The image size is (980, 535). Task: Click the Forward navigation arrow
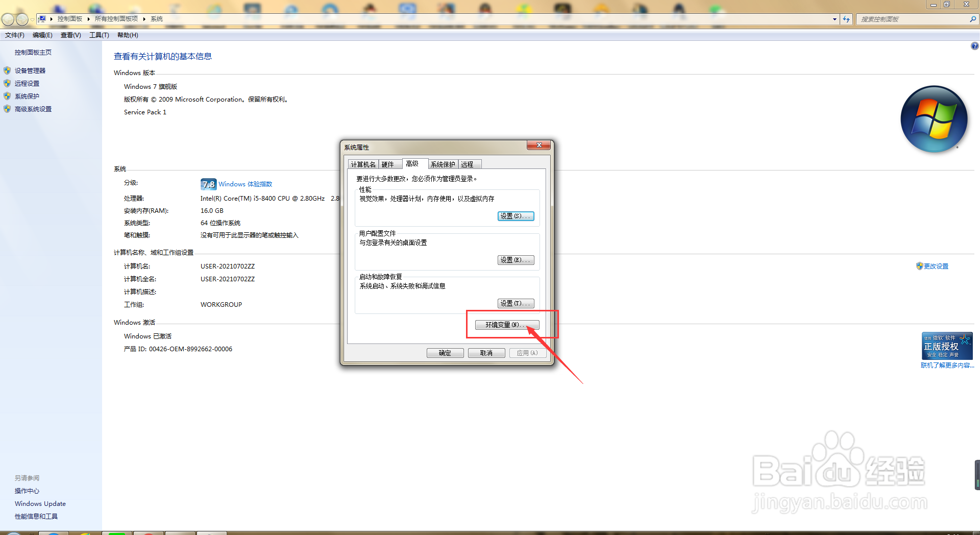pos(22,19)
